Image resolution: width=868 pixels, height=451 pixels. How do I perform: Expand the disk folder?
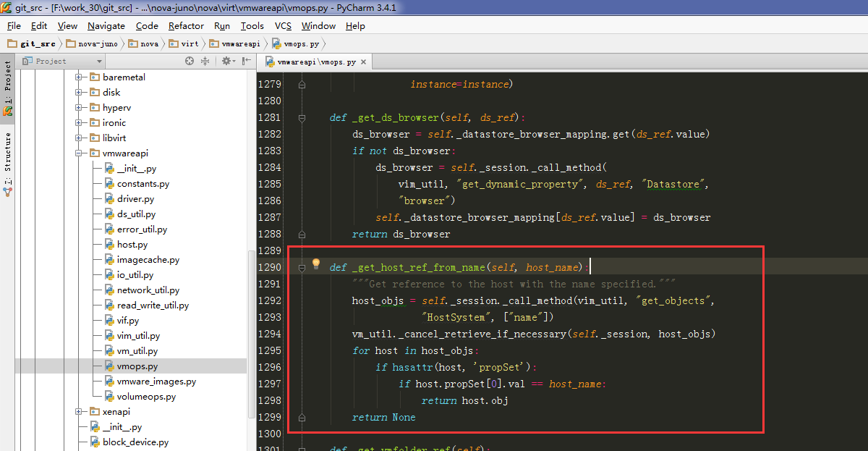tap(79, 92)
